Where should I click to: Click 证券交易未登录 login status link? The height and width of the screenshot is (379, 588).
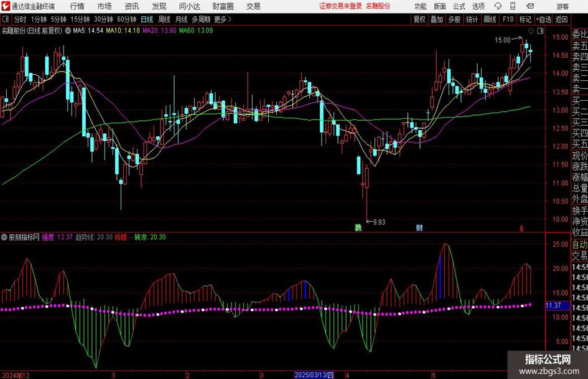point(340,6)
